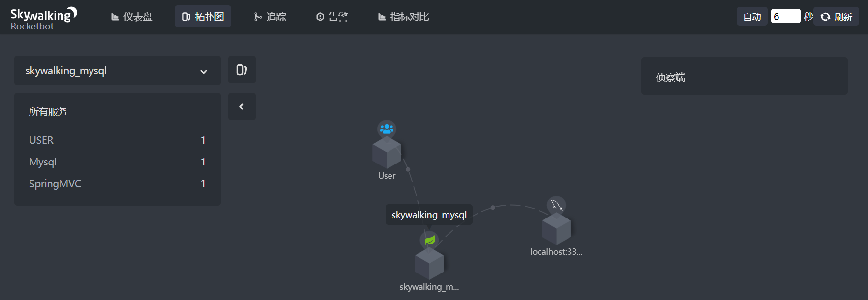This screenshot has height=300, width=868.
Task: Click the dot on the database call line
Action: tap(493, 208)
